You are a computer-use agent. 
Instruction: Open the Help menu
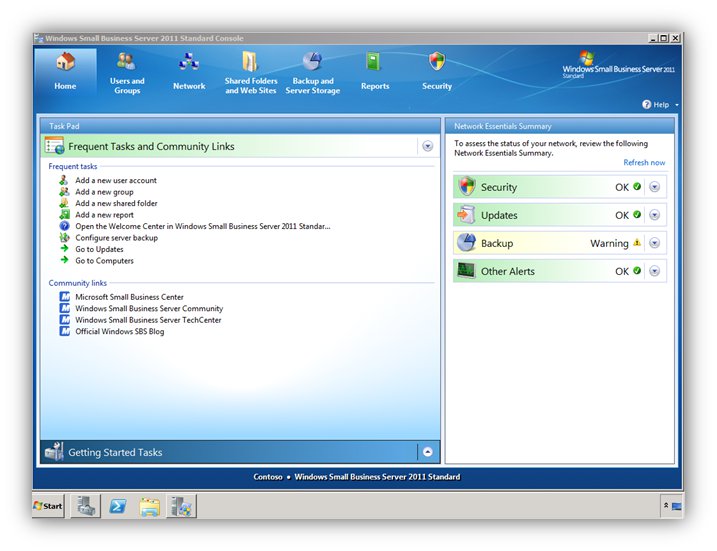pyautogui.click(x=661, y=105)
